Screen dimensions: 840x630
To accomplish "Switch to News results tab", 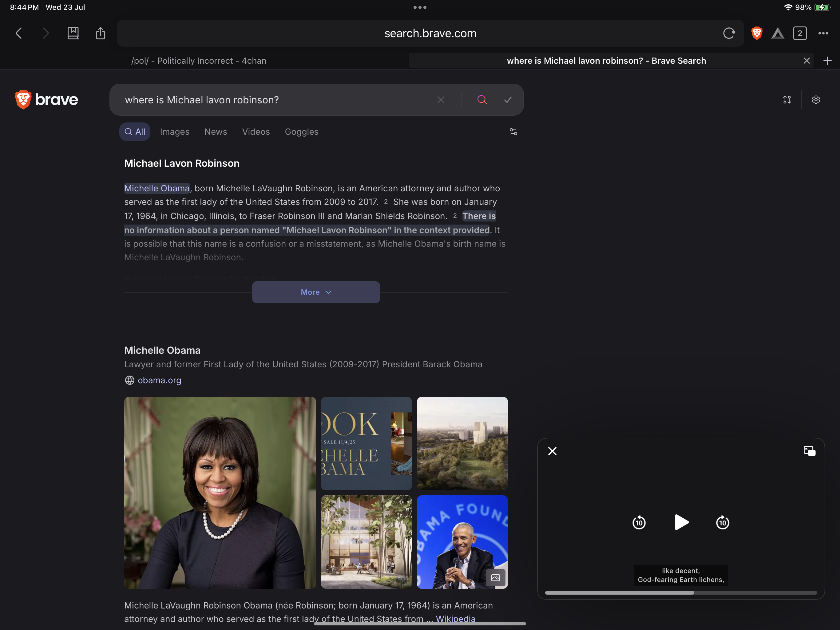I will coord(215,132).
